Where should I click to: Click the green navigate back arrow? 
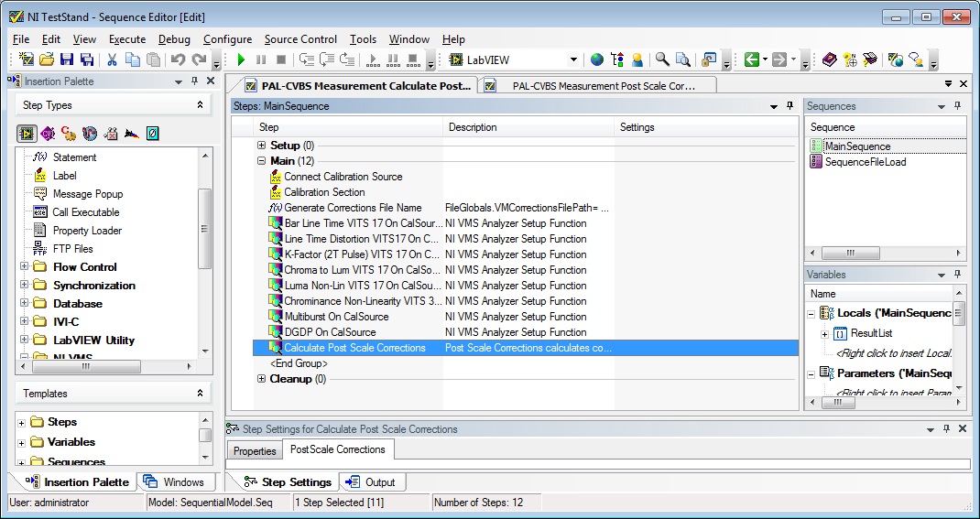tap(751, 60)
